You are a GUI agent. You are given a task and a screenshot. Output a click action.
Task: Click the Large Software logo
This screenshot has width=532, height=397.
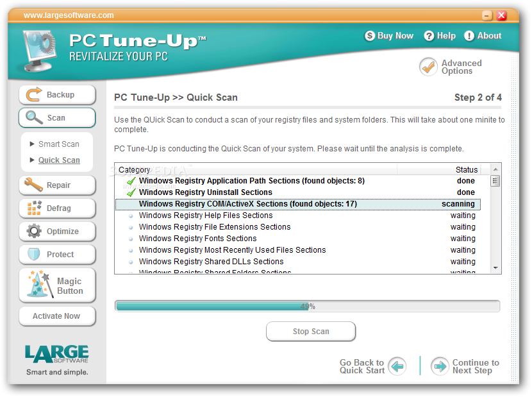56,354
